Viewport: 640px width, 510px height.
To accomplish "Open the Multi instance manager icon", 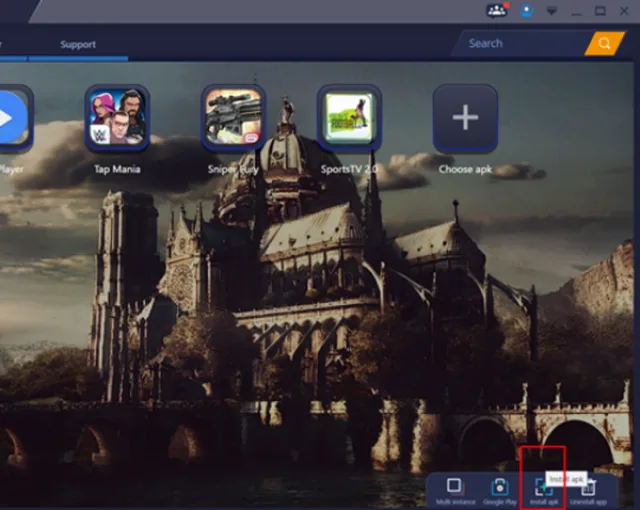I will 454,486.
